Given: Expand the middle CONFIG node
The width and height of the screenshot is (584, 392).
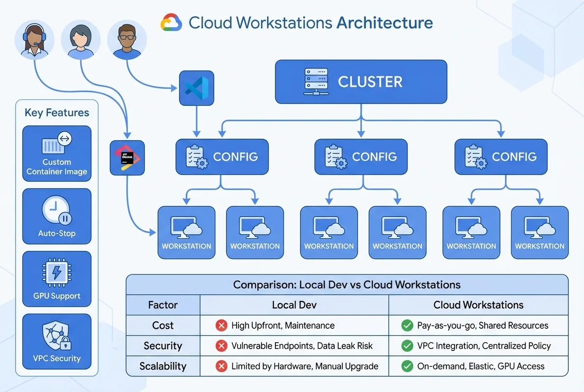Looking at the screenshot, I should tap(361, 157).
